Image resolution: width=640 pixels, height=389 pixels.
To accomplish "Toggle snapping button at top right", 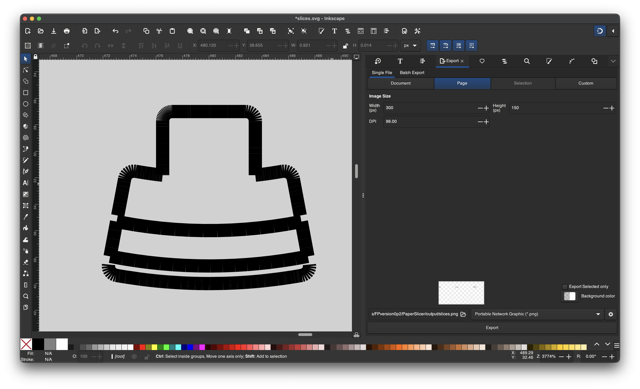I will click(600, 31).
